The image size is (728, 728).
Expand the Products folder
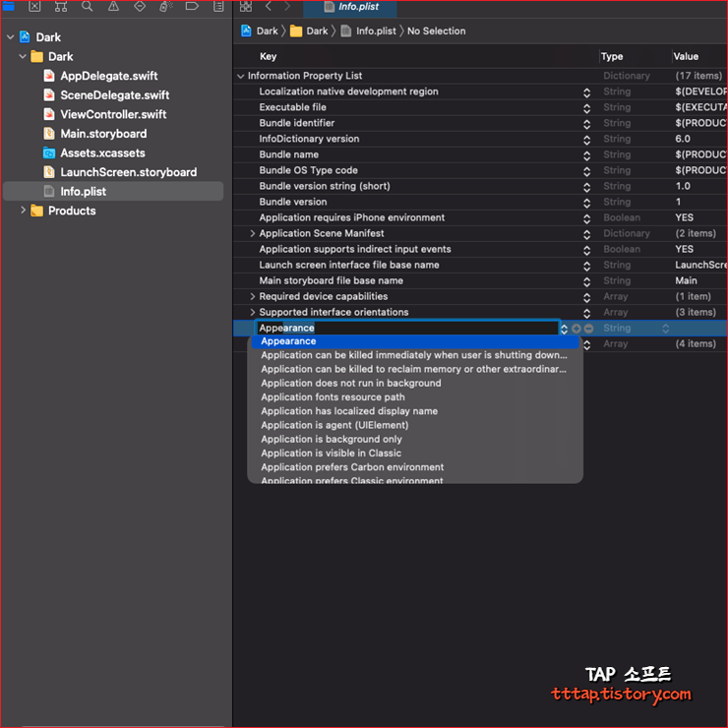23,211
